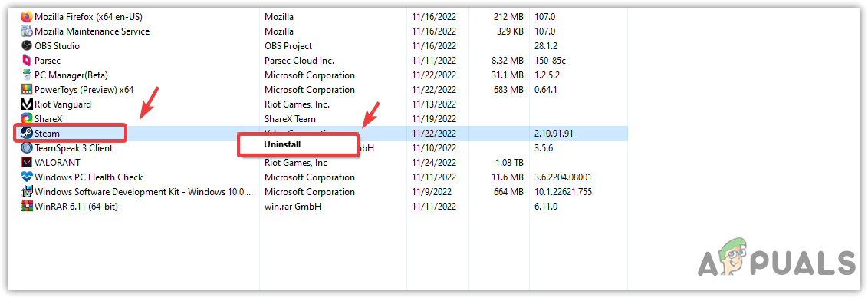The image size is (868, 298).
Task: Click publisher Parsec Cloud Inc.
Action: point(300,61)
